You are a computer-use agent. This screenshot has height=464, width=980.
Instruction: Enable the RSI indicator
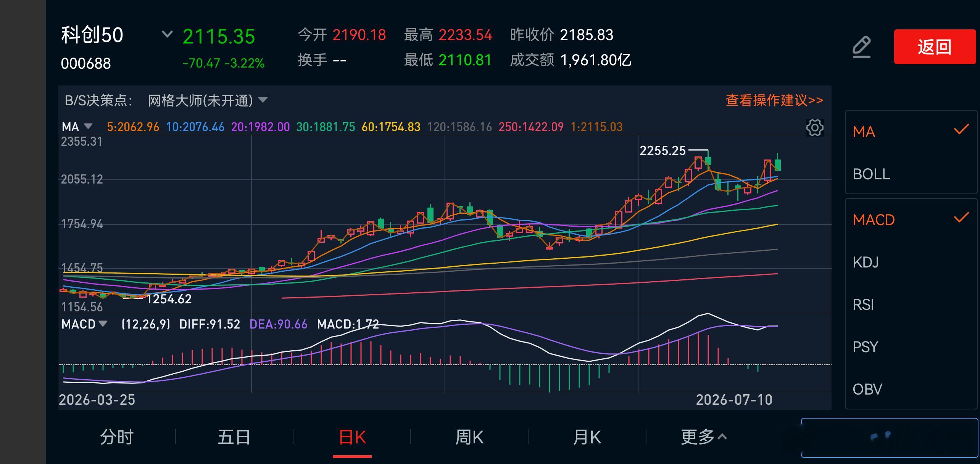pos(911,304)
